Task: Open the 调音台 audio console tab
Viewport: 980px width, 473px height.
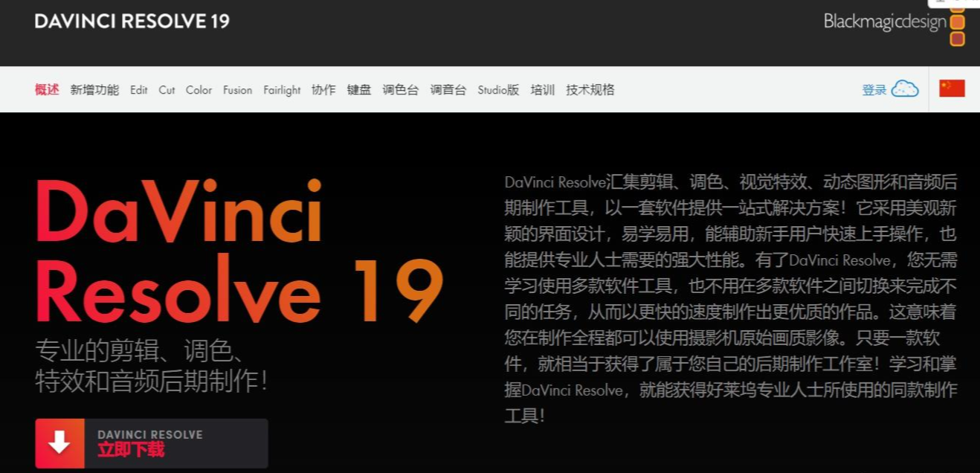Action: point(448,90)
